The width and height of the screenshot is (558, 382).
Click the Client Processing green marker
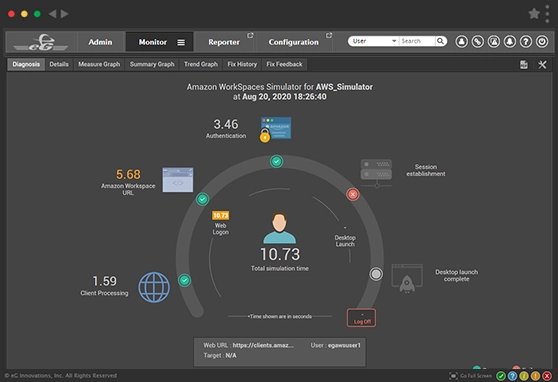[184, 280]
